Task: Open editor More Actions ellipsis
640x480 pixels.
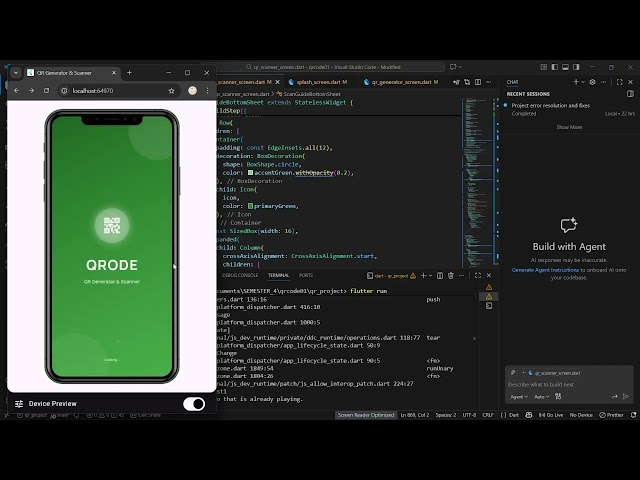Action: pos(489,82)
